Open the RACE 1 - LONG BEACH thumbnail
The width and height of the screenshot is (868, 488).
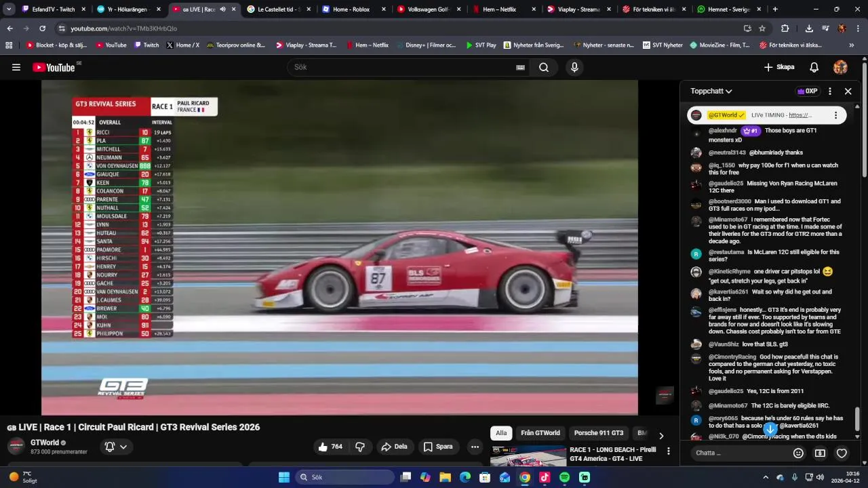[528, 456]
